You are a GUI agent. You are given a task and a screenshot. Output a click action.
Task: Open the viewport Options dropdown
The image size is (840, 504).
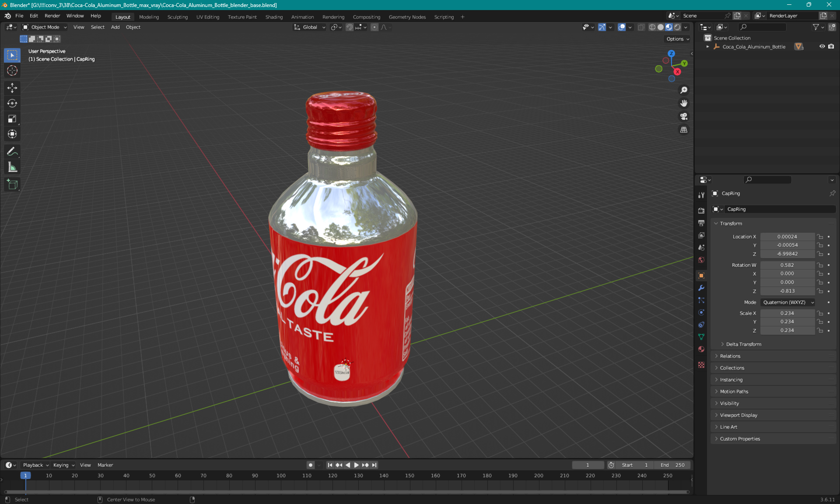pos(678,39)
